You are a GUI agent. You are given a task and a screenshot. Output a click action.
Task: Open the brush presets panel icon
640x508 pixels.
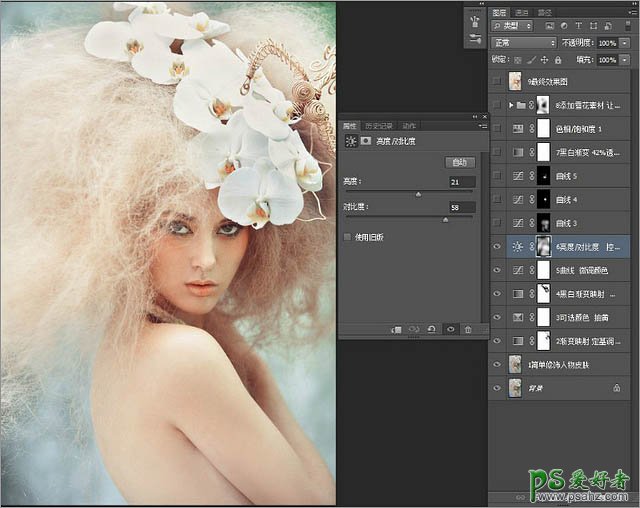pyautogui.click(x=474, y=19)
